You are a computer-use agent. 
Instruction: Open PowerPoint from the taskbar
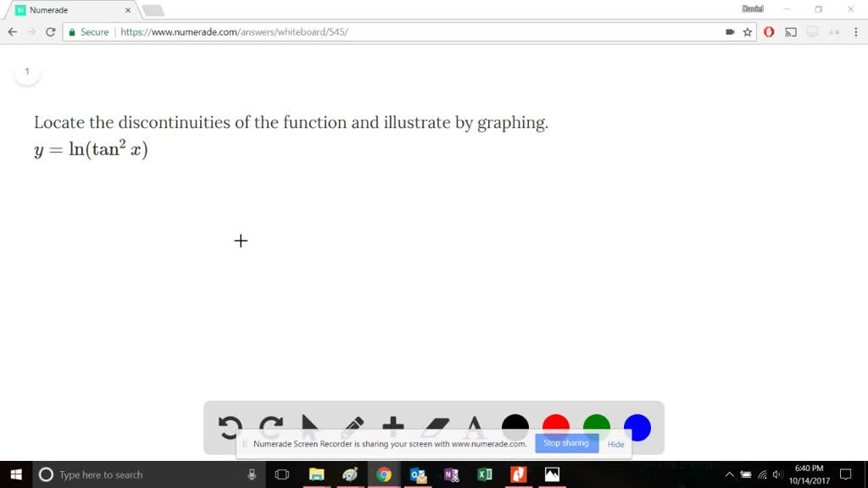coord(518,474)
